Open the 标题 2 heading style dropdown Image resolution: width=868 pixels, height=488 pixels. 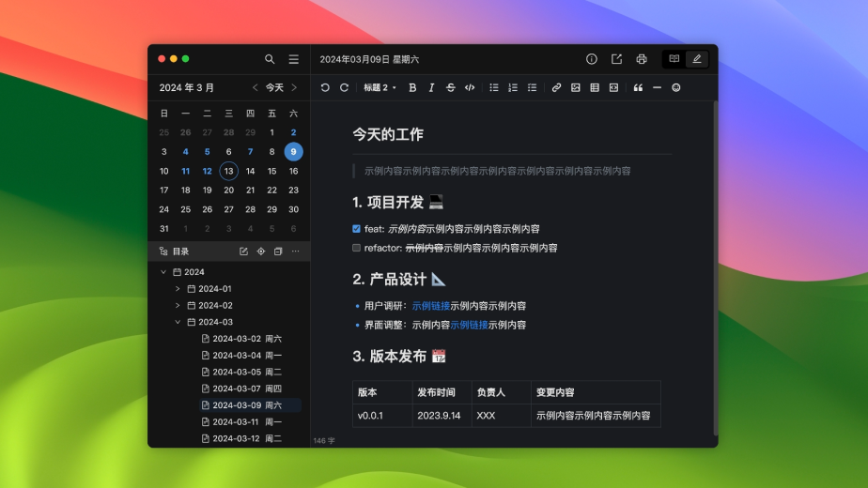pos(380,87)
